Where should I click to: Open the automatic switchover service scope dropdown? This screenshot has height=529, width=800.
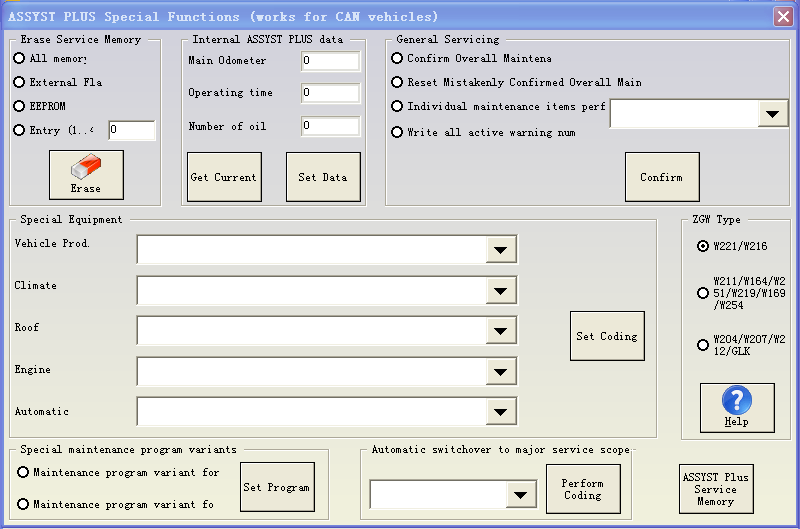click(520, 495)
